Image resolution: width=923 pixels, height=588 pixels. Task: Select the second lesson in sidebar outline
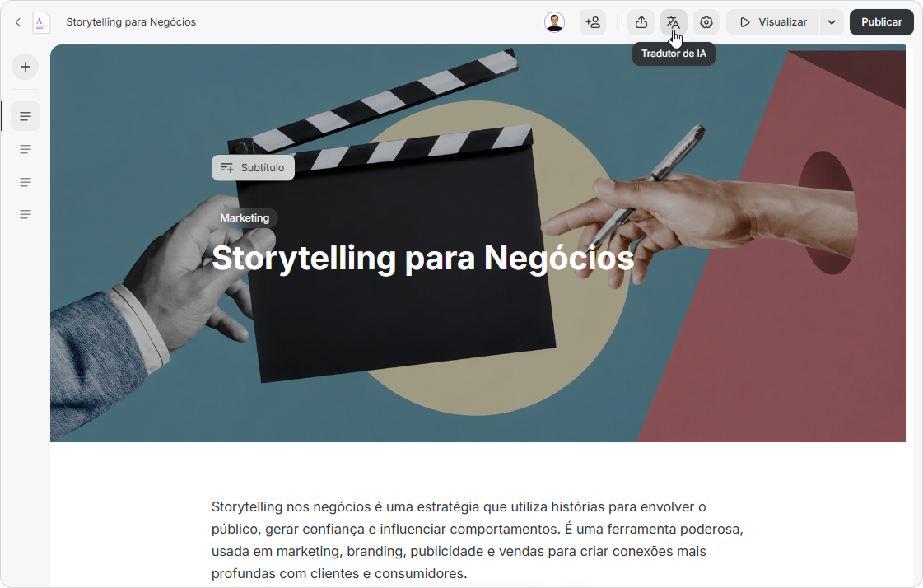click(26, 150)
